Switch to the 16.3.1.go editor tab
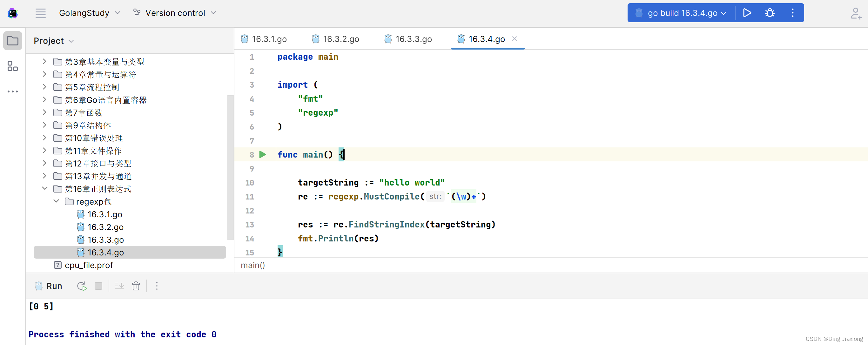The image size is (868, 345). coord(264,39)
